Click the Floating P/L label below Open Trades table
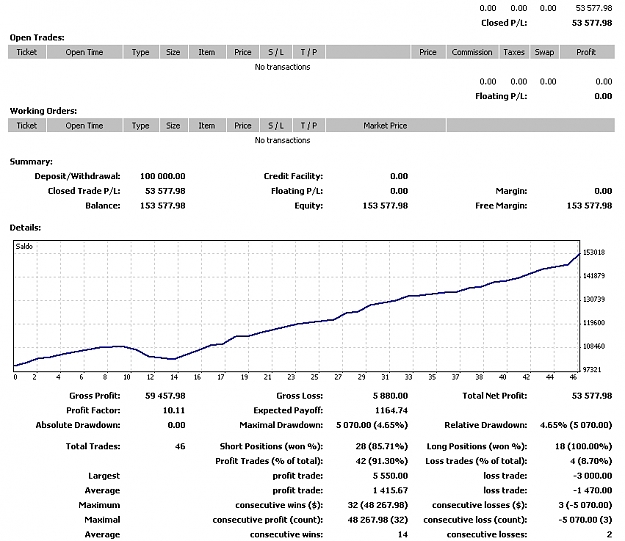The height and width of the screenshot is (541, 625). point(501,96)
